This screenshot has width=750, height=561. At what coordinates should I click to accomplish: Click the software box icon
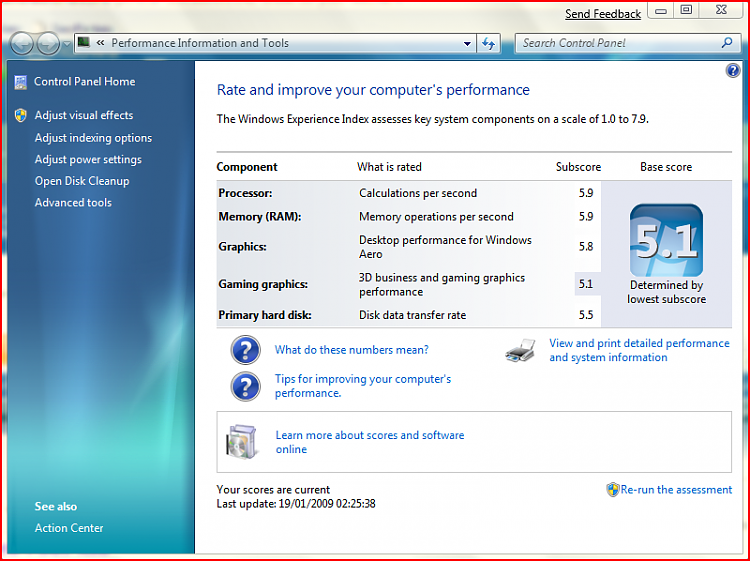tap(242, 442)
